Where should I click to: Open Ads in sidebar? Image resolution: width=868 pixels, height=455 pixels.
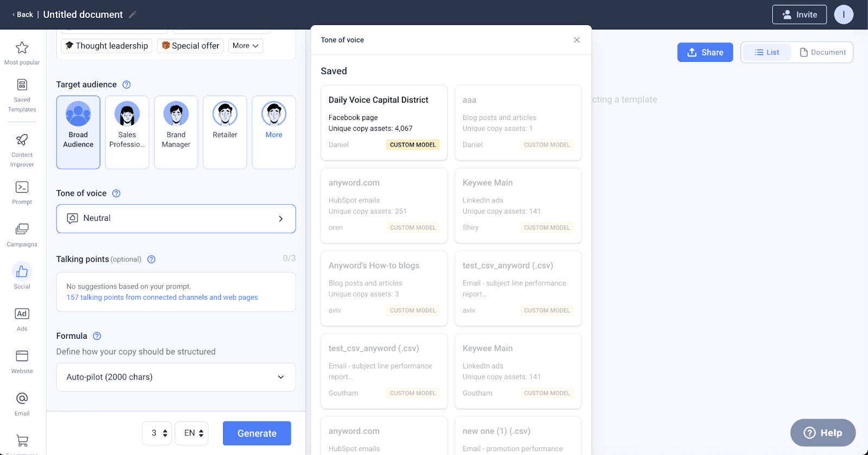tap(22, 320)
